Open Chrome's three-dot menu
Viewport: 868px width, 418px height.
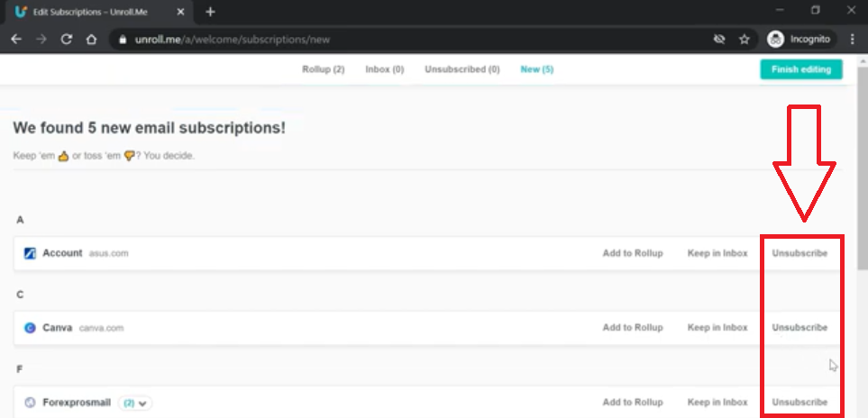point(852,40)
